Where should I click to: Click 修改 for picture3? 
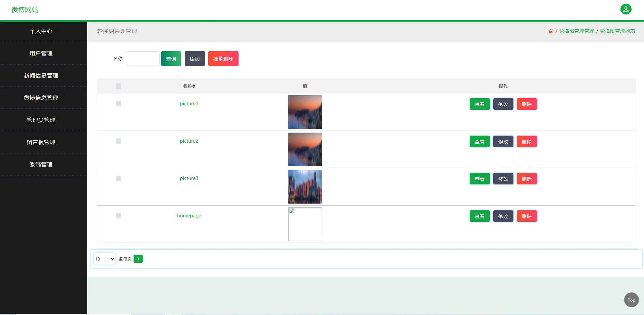coord(503,179)
